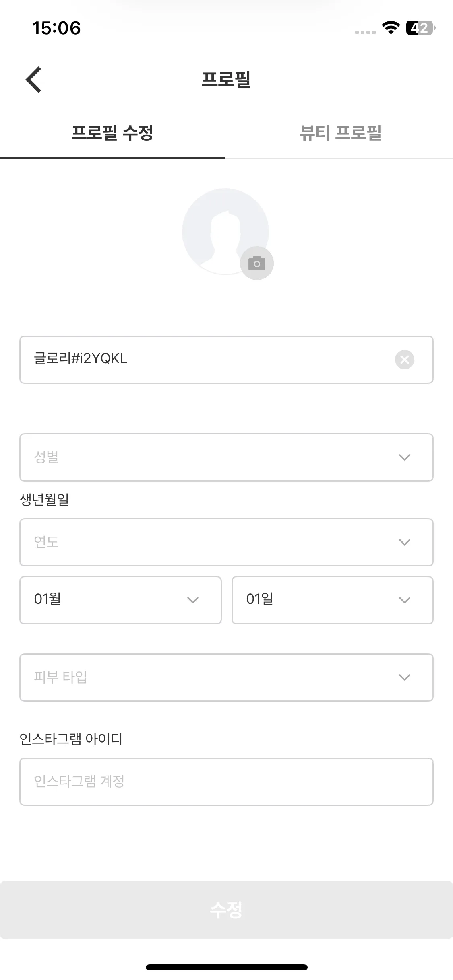
Task: Expand the 피부 타입 dropdown
Action: (x=226, y=677)
